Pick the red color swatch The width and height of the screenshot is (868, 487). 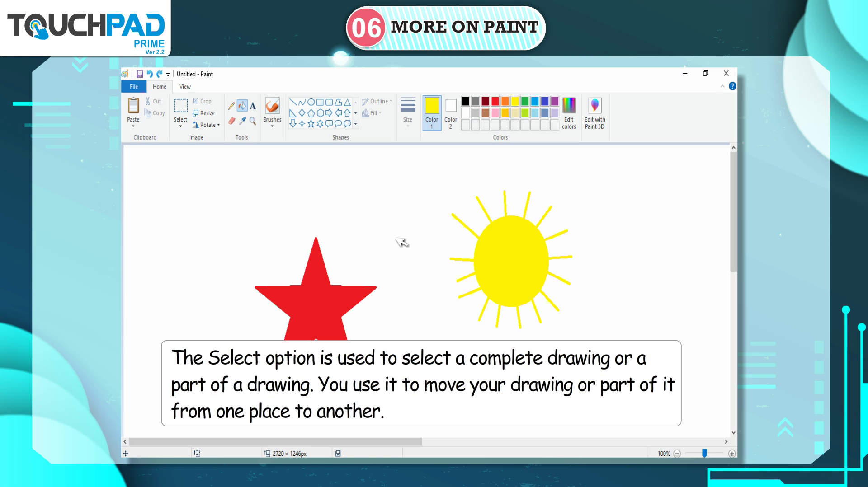pos(495,101)
